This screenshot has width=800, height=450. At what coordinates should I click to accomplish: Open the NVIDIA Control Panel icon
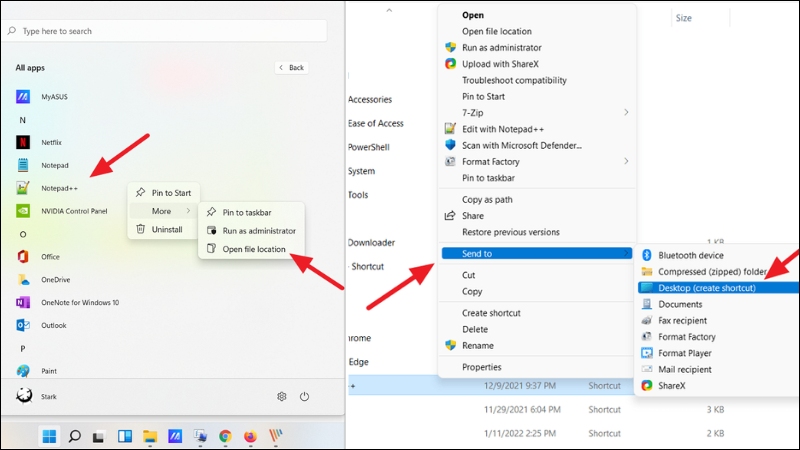point(23,211)
